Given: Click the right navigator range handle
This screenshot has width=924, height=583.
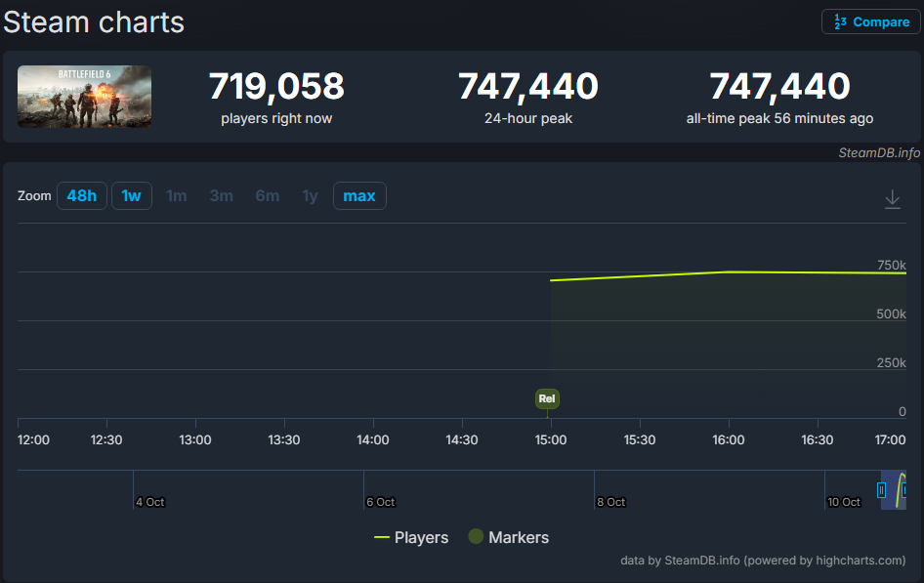Looking at the screenshot, I should tap(903, 490).
